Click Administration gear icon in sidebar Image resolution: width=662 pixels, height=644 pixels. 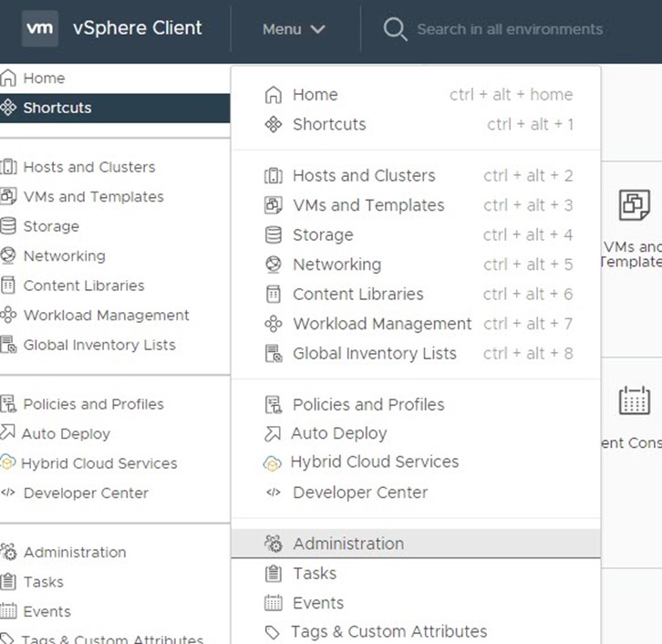point(8,552)
